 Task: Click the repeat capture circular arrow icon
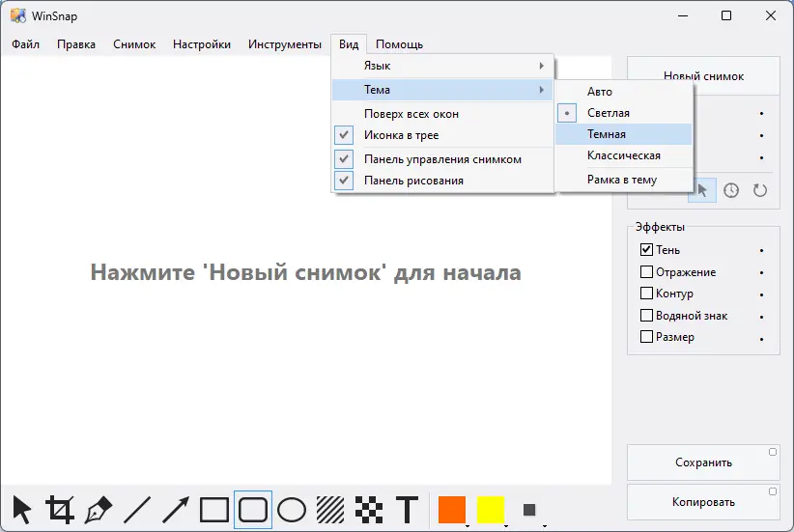759,190
